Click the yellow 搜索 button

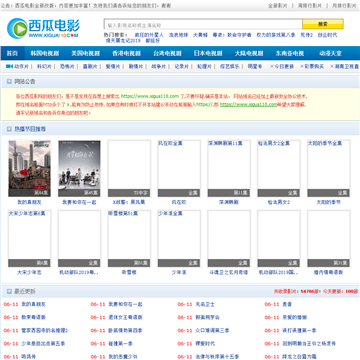coord(323,24)
